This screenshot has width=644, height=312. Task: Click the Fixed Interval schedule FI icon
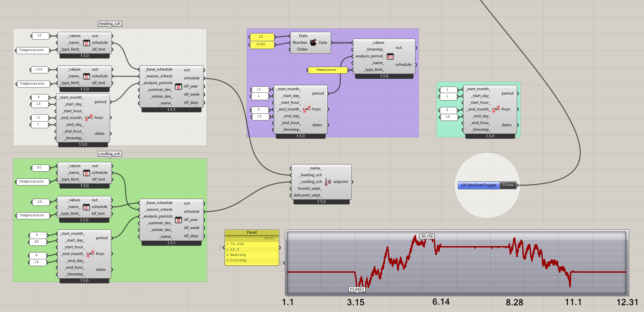390,56
